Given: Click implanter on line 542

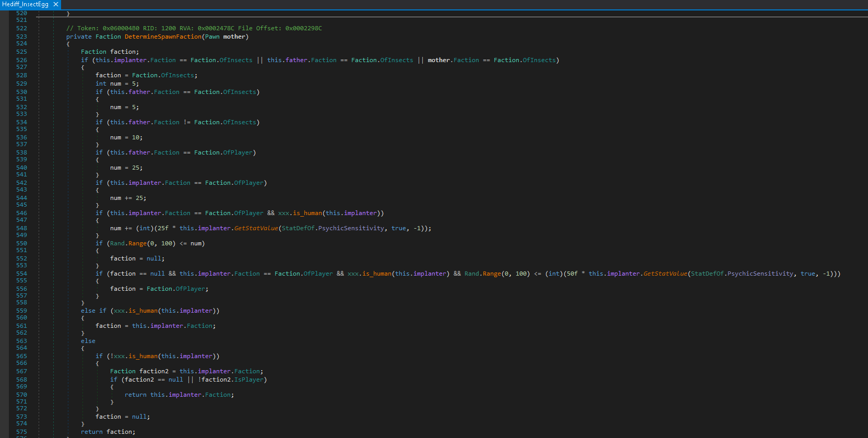Looking at the screenshot, I should tap(145, 183).
